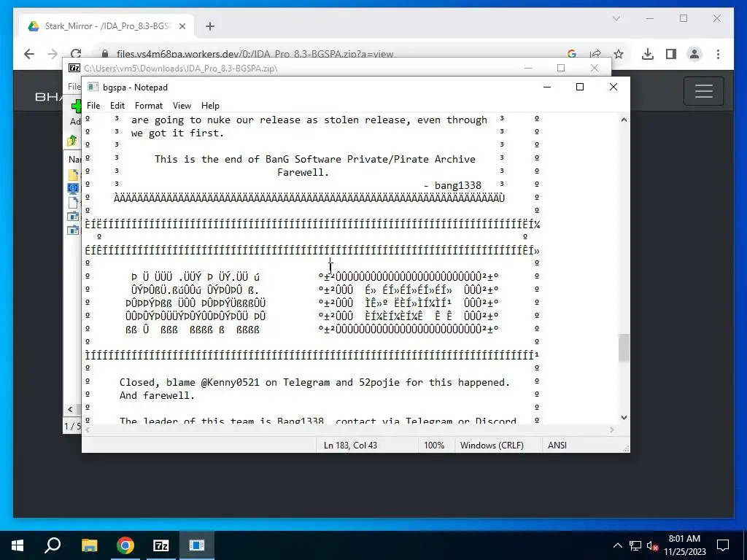Open Windows taskbar search
This screenshot has width=747, height=560.
(53, 545)
